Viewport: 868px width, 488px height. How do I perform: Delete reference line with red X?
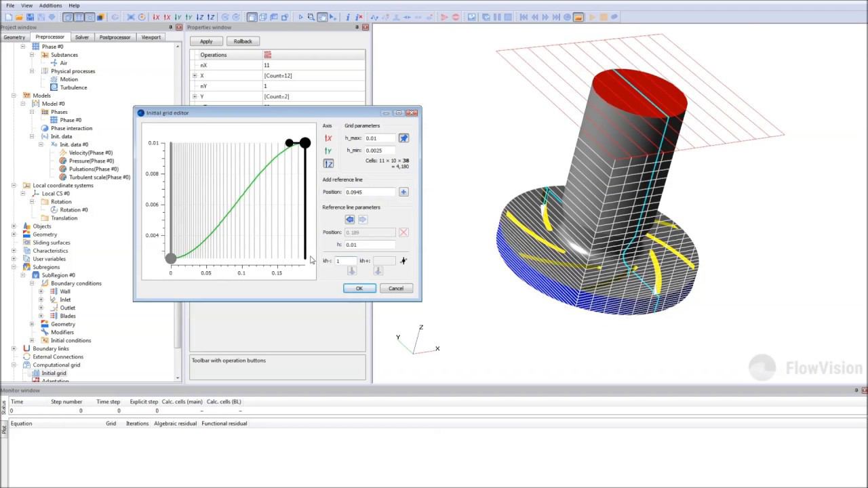coord(403,232)
